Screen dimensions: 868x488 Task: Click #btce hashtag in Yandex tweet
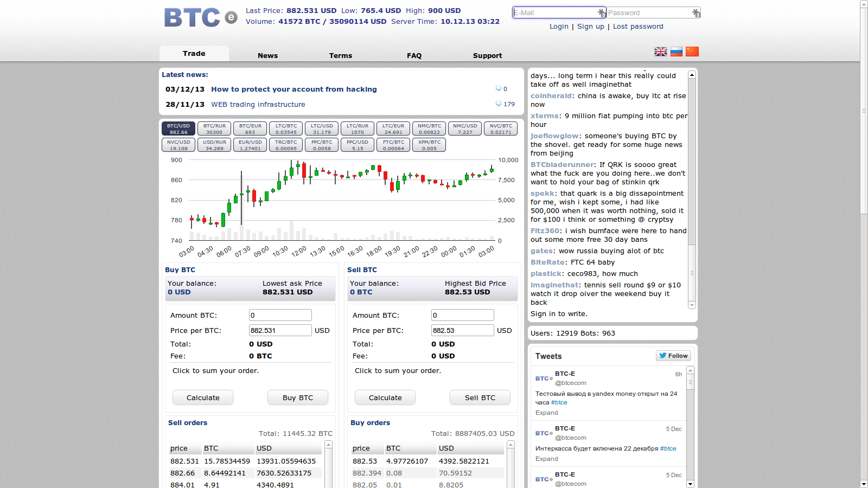coord(559,402)
